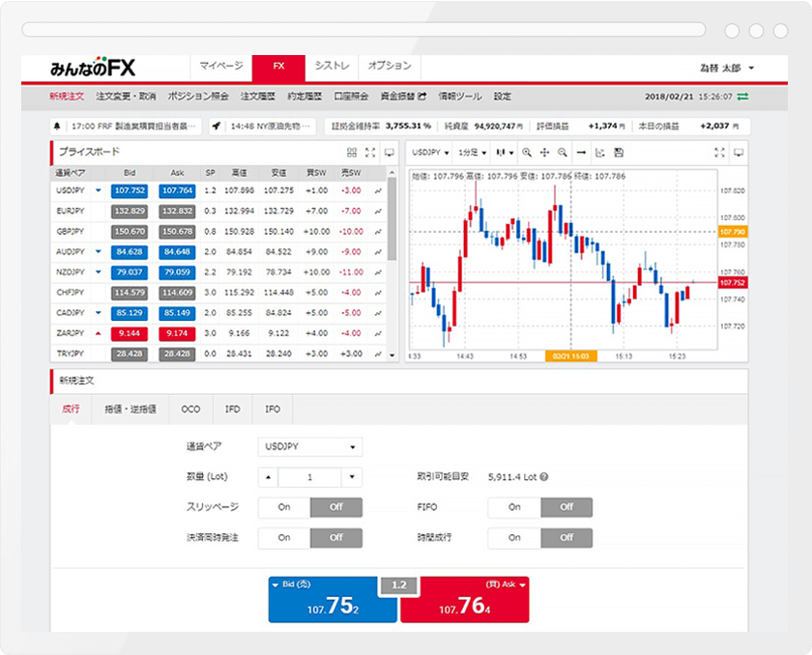Click the chart save (floppy disk) icon
The width and height of the screenshot is (812, 655).
coord(619,153)
